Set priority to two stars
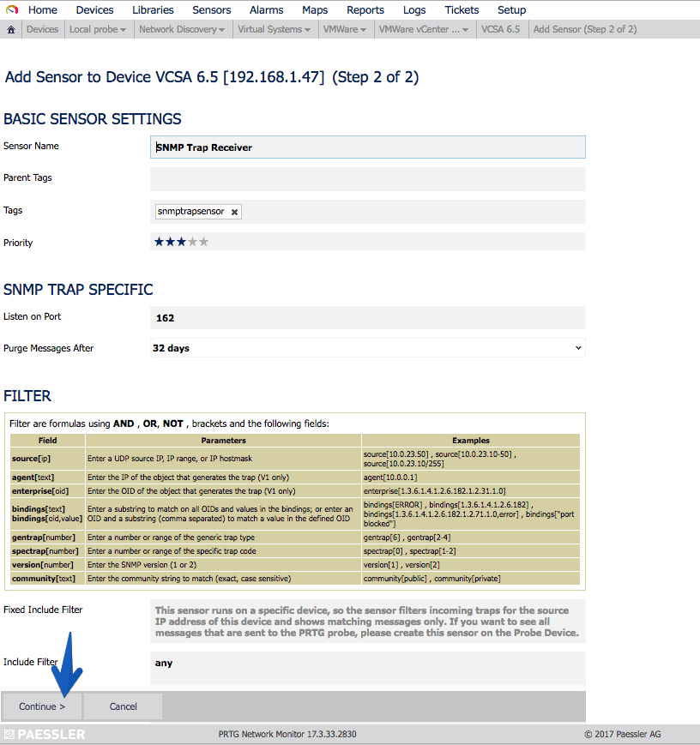This screenshot has width=700, height=745. (170, 242)
